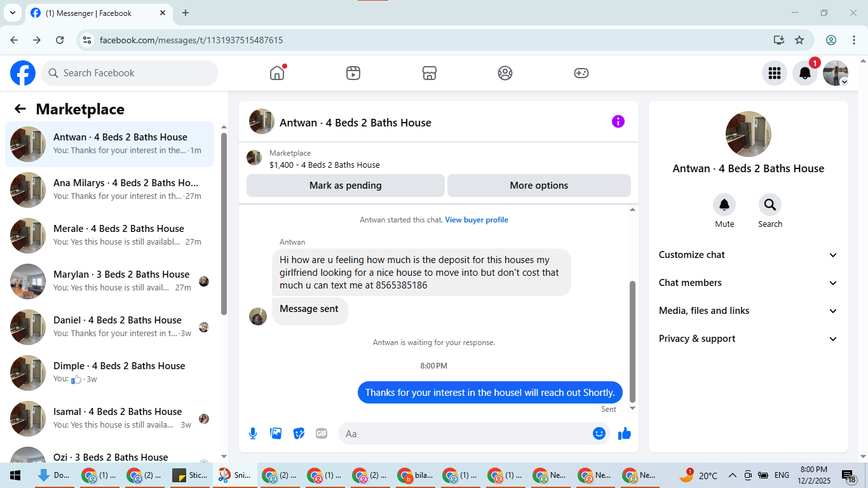This screenshot has width=868, height=488.
Task: Click the Message sent bubble
Action: 309,311
